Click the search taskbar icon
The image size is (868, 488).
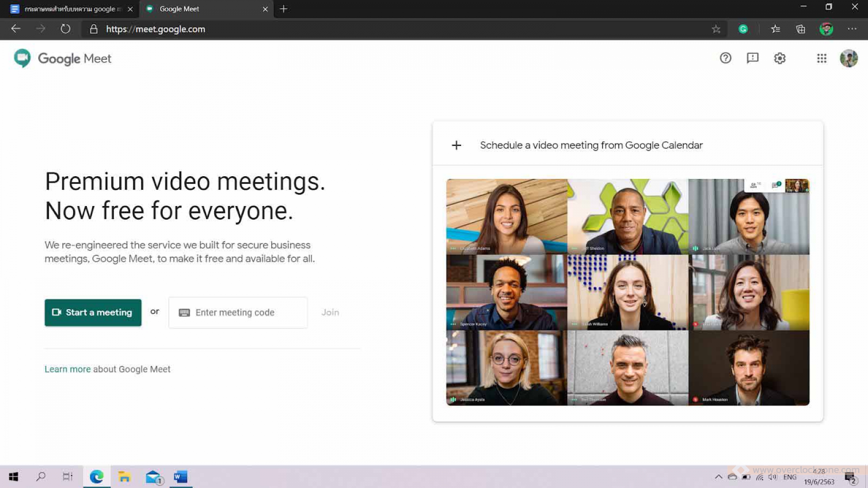point(40,477)
